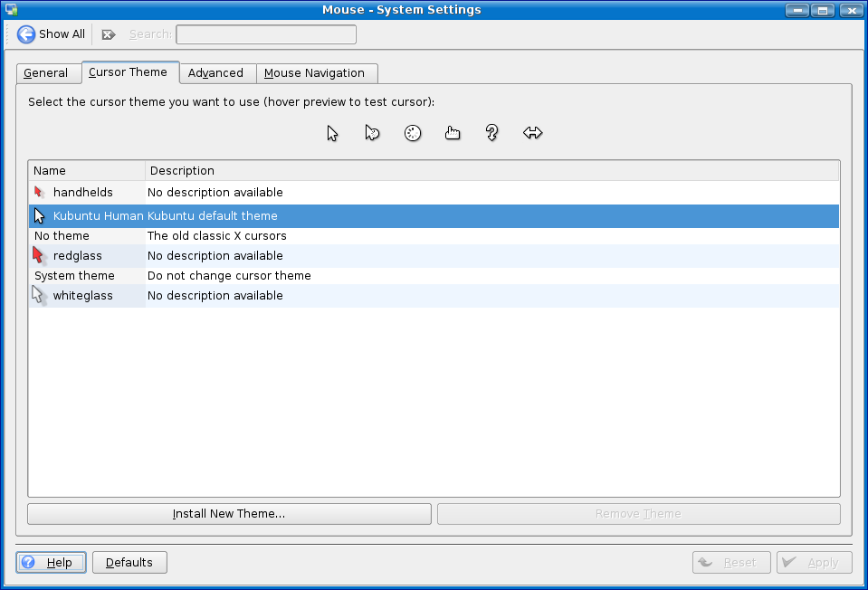Click the busy pointer cursor preview

tap(372, 133)
